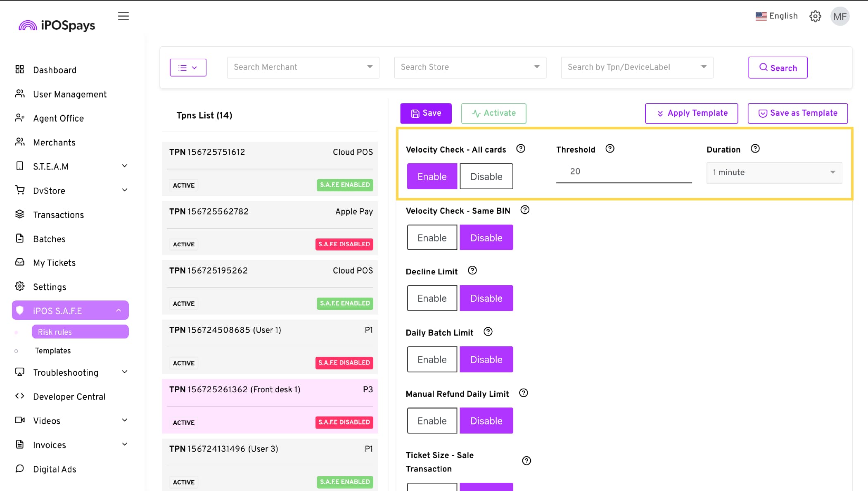Click the Save button

pos(426,113)
